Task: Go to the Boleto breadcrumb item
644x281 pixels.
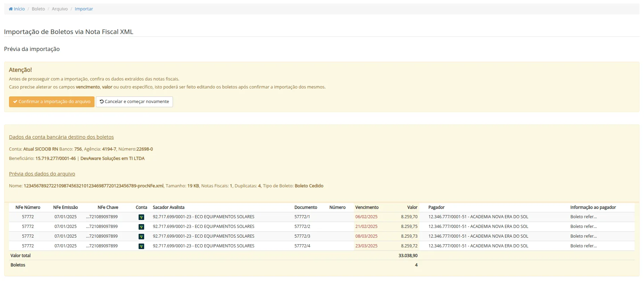Action: (38, 9)
